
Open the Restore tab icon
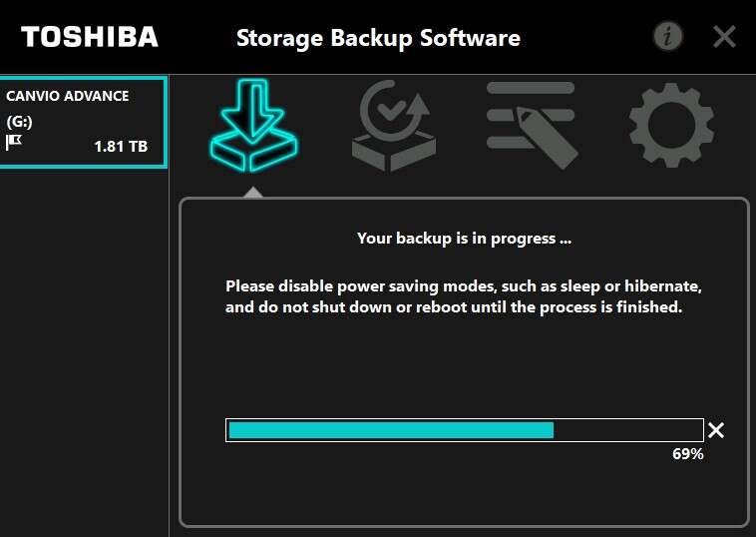(393, 125)
